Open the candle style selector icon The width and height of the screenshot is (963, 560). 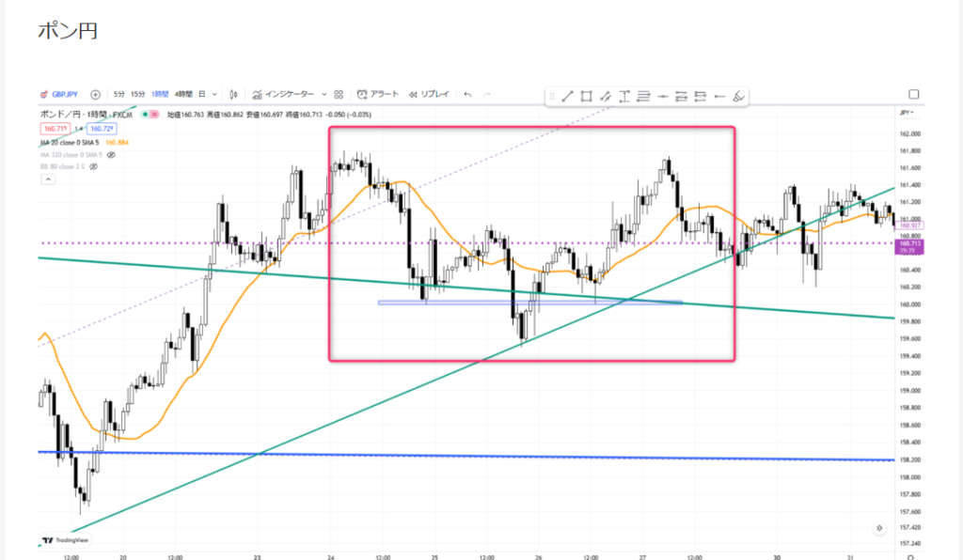[x=232, y=94]
